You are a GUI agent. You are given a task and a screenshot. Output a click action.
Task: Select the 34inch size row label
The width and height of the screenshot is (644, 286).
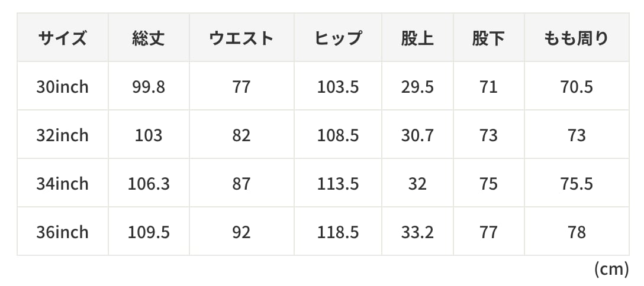coord(63,184)
